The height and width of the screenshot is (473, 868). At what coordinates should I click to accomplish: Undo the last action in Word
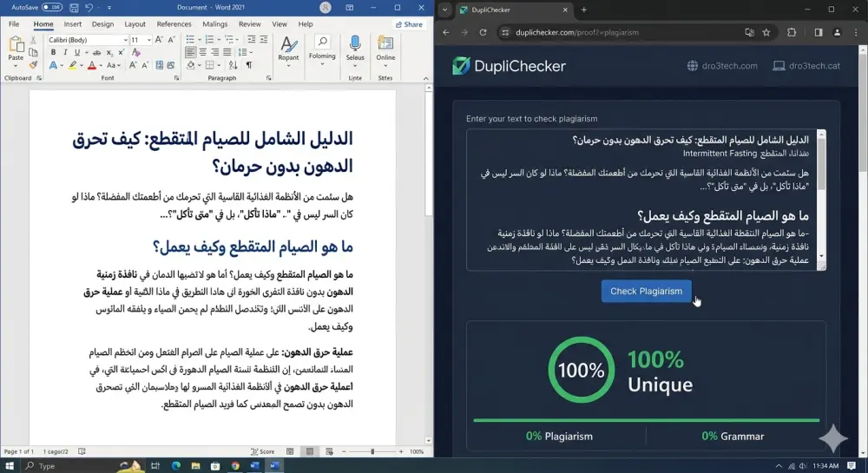89,7
